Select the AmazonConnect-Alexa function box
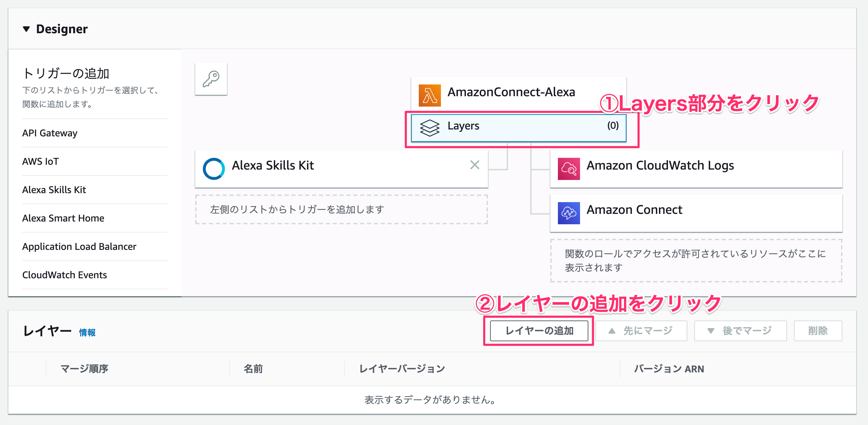This screenshot has height=425, width=868. (511, 92)
